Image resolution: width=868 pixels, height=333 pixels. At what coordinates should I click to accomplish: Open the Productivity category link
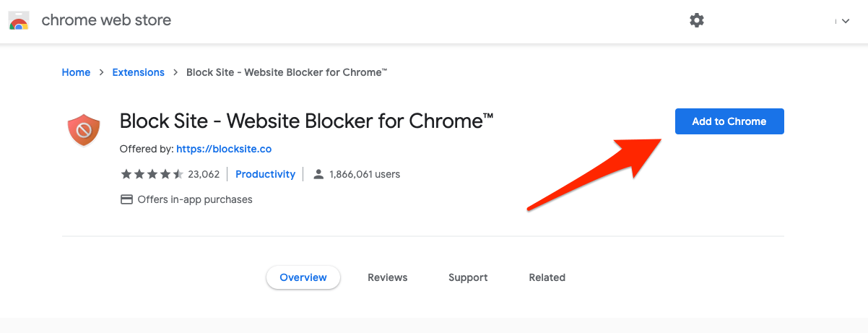pos(266,174)
